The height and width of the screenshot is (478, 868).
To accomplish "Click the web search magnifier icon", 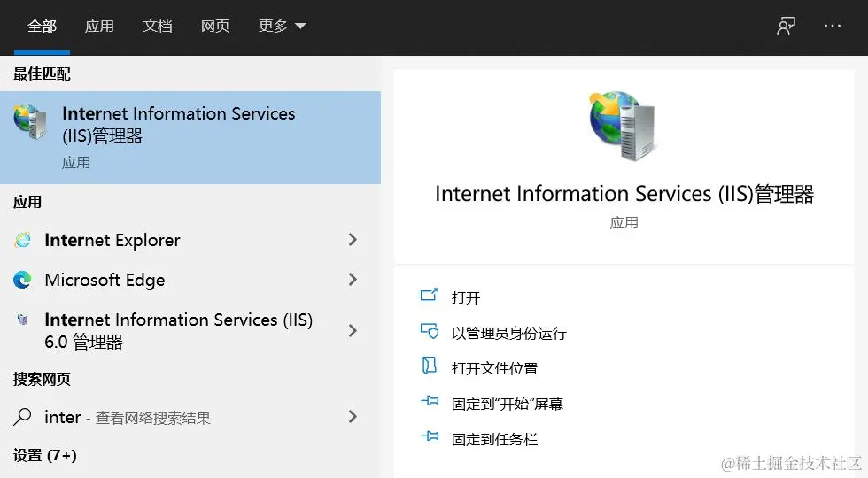I will tap(22, 417).
